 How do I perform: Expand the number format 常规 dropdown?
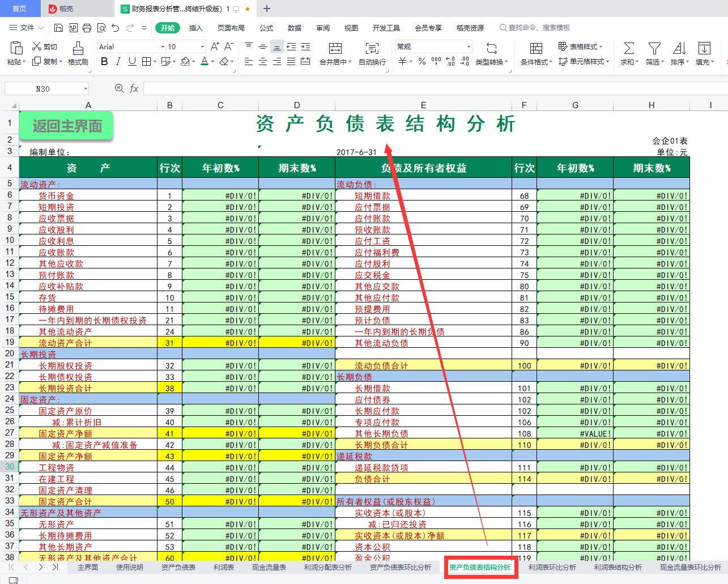pyautogui.click(x=469, y=47)
